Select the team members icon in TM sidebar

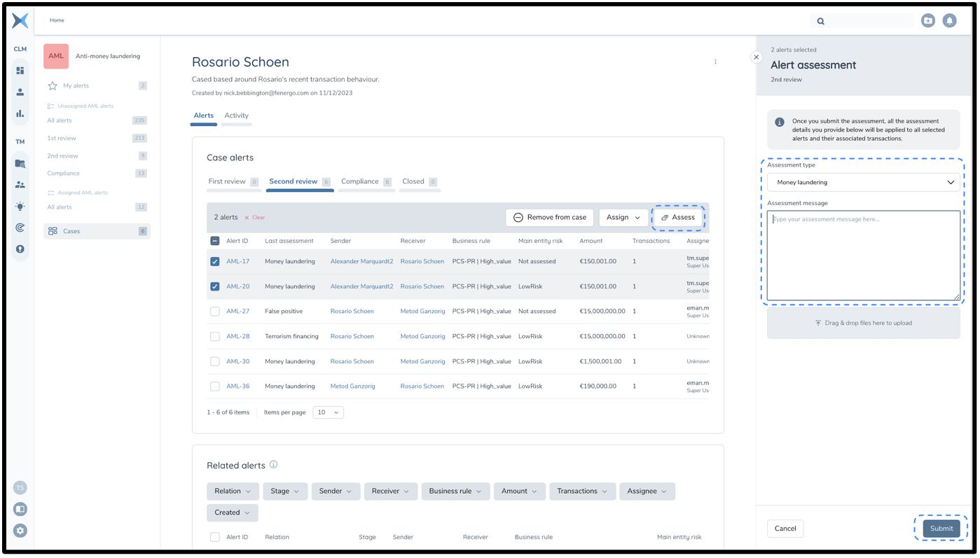click(20, 185)
